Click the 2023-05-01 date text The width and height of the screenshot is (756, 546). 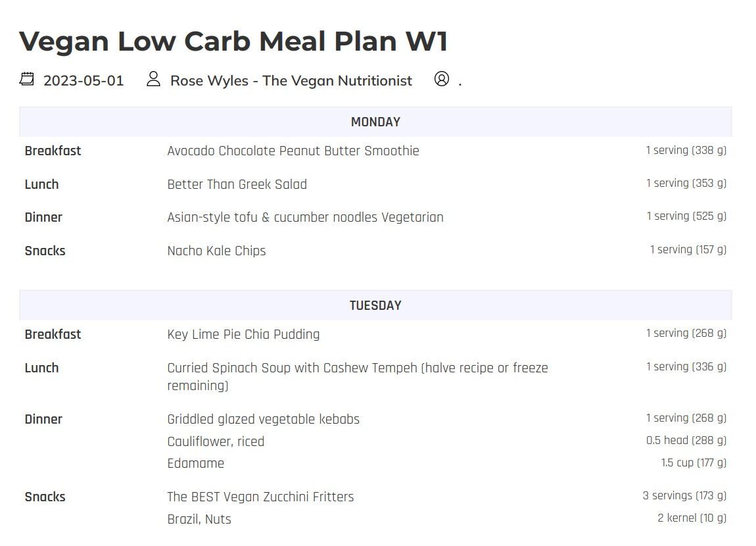(x=83, y=81)
